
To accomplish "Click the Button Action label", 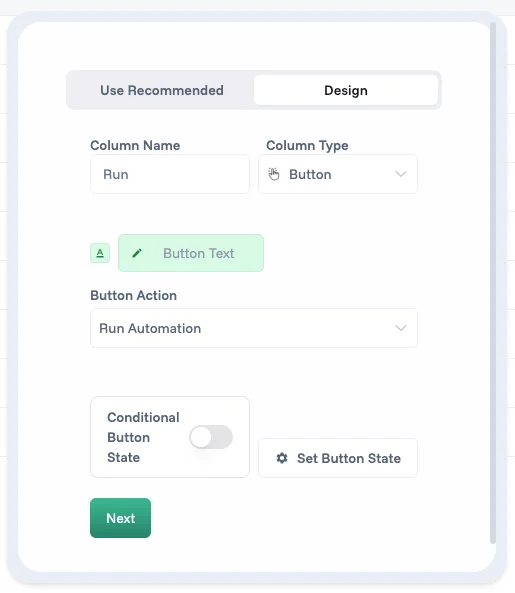I will (x=133, y=295).
